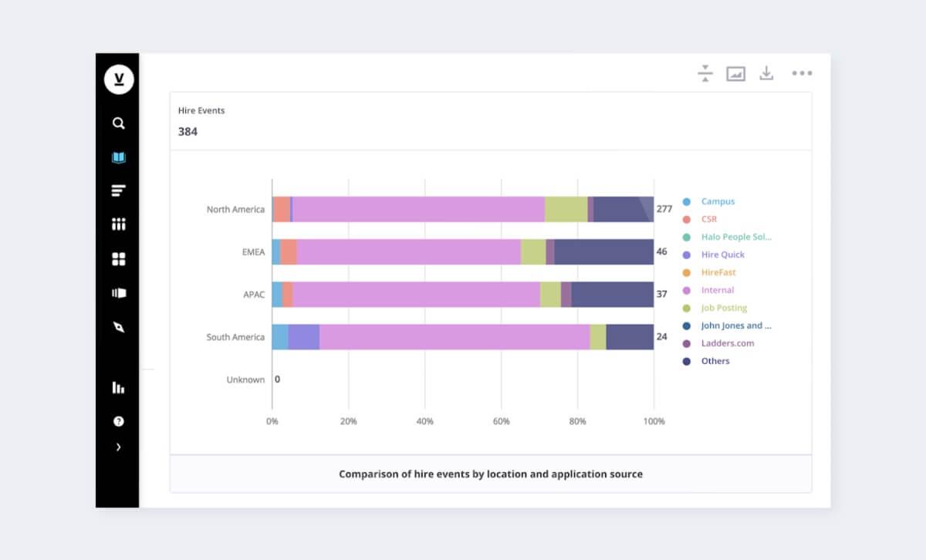The height and width of the screenshot is (560, 926).
Task: Open the four-square grid icon in sidebar
Action: [x=118, y=259]
